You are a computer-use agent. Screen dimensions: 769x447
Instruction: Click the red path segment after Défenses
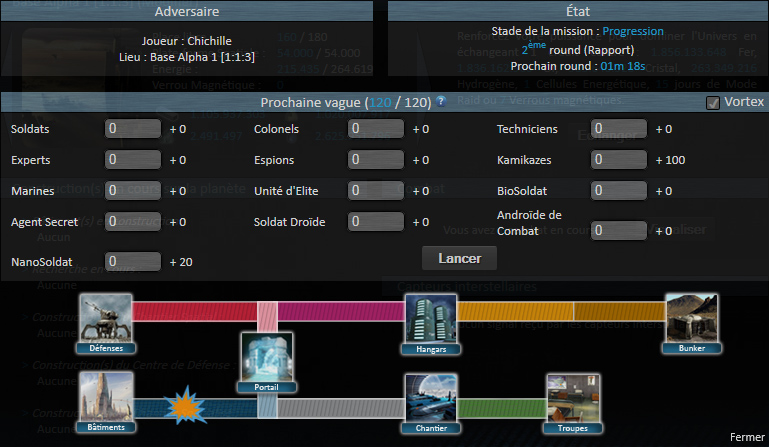click(x=195, y=311)
